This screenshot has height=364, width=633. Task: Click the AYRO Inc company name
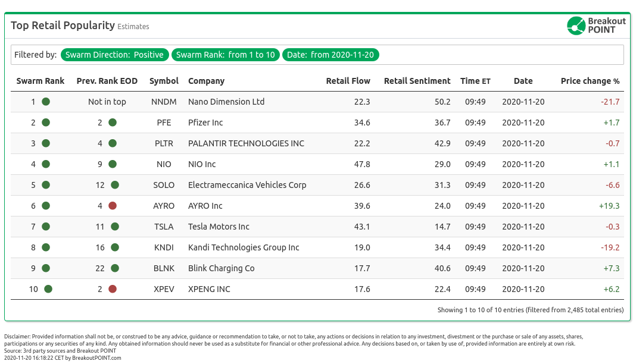[205, 206]
